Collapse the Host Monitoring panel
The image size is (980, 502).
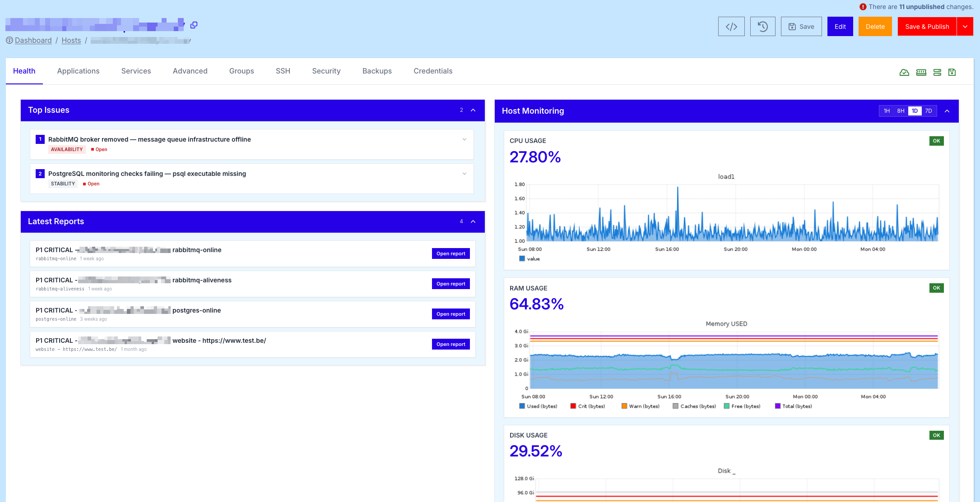[947, 111]
